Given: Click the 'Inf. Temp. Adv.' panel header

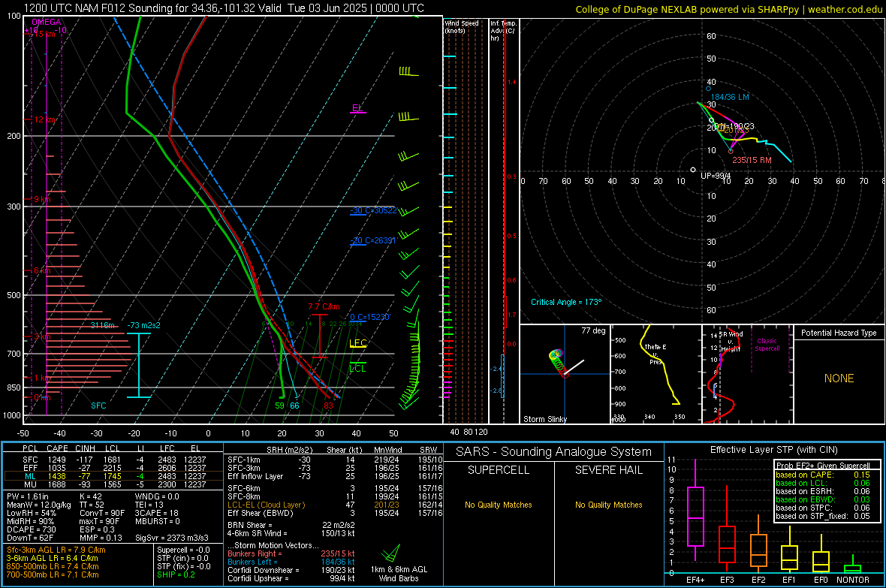Looking at the screenshot, I should click(x=503, y=31).
